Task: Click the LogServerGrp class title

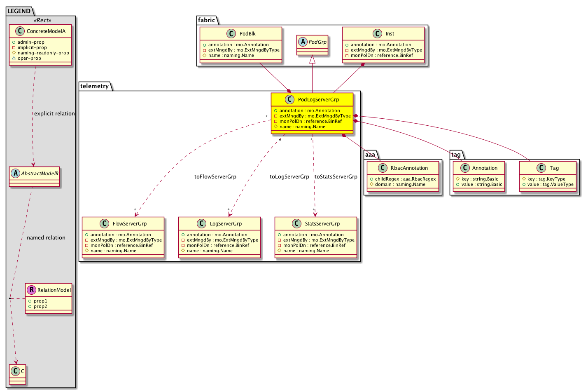Action: [x=226, y=224]
